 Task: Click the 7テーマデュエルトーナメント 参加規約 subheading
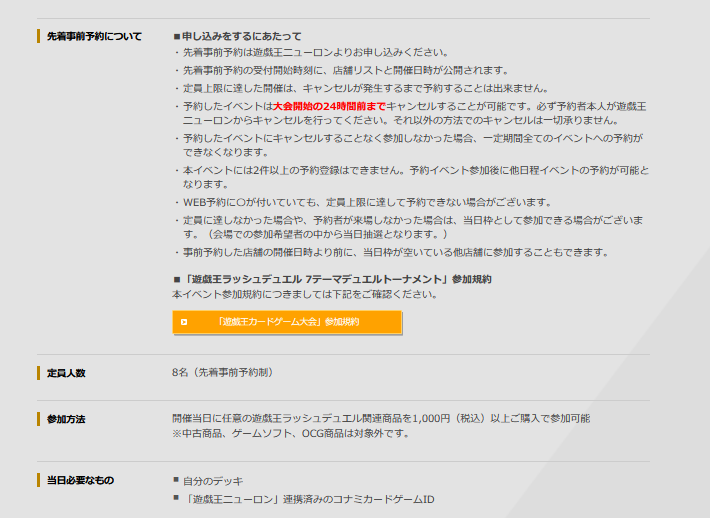tap(332, 279)
